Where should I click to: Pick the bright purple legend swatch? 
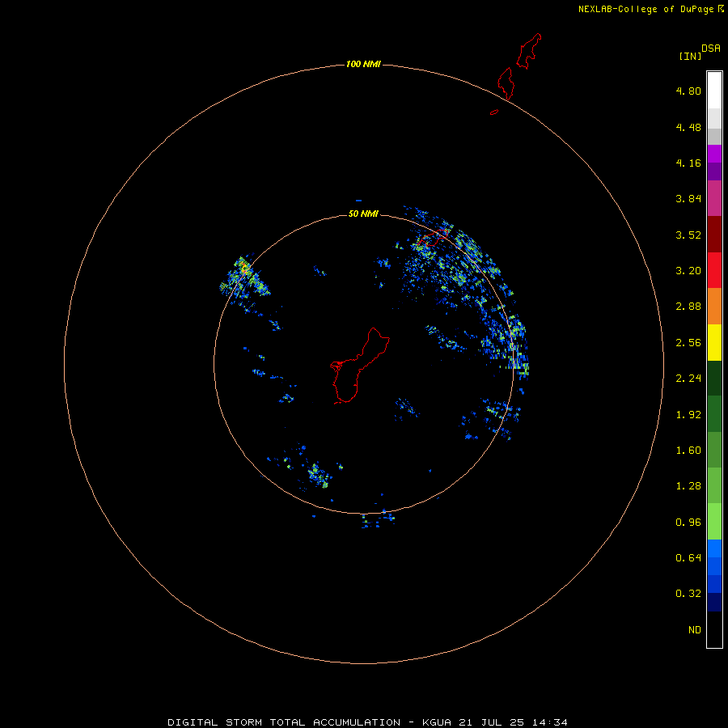(714, 154)
